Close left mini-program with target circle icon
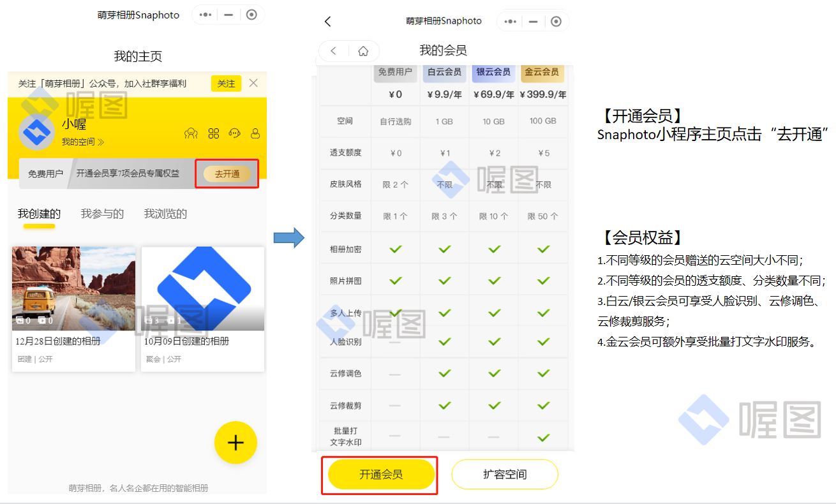 coord(251,15)
